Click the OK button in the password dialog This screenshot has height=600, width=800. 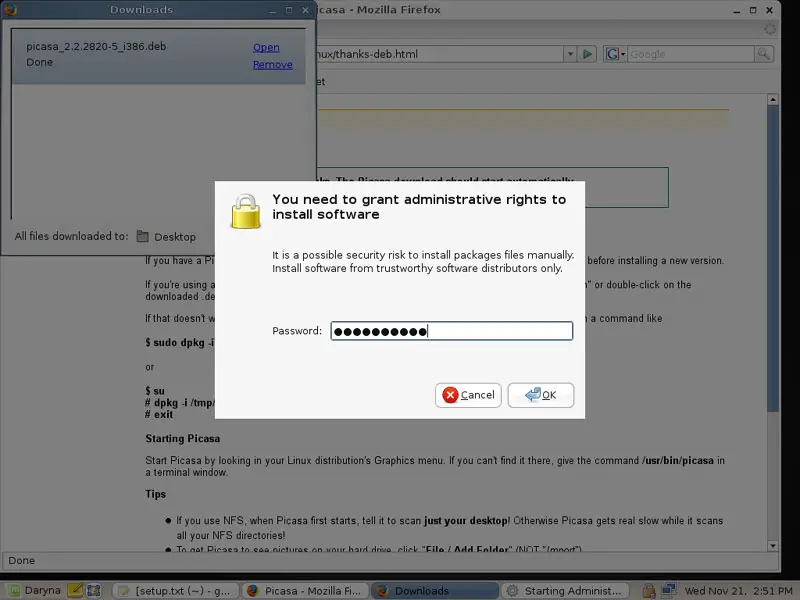coord(541,395)
